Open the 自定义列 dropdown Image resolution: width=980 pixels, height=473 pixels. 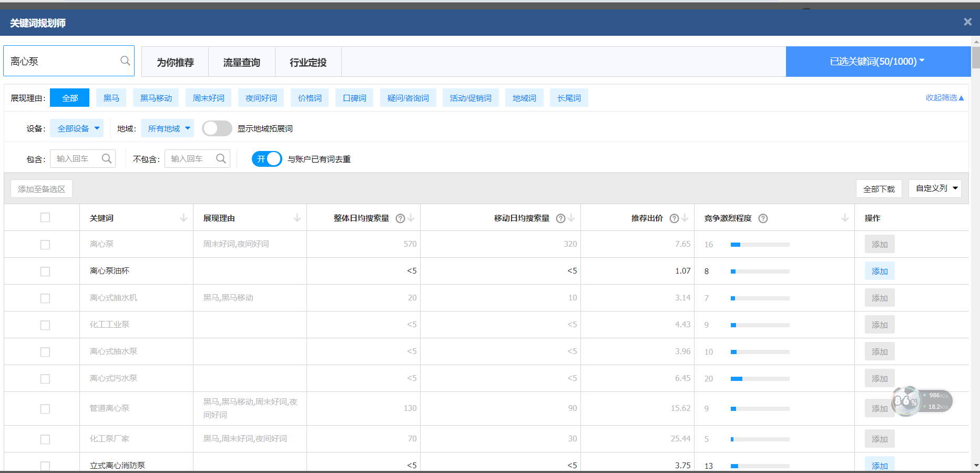coord(935,188)
